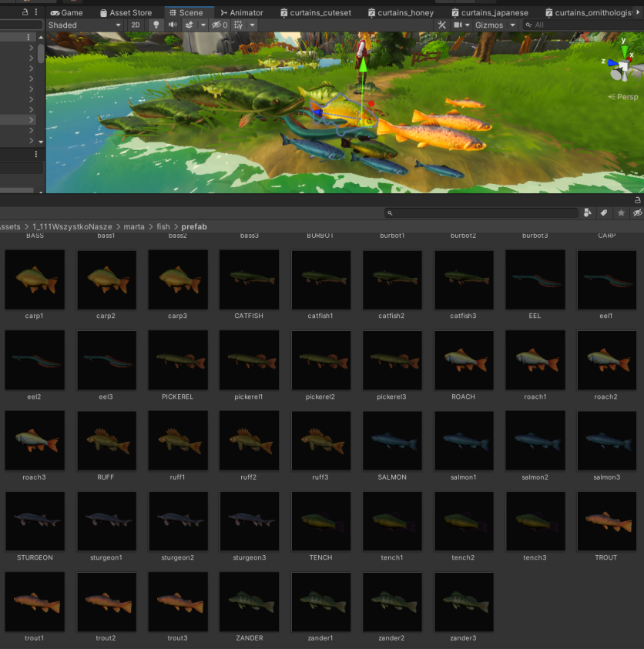Toggle scene audio speaker icon
Image resolution: width=644 pixels, height=649 pixels.
point(173,25)
